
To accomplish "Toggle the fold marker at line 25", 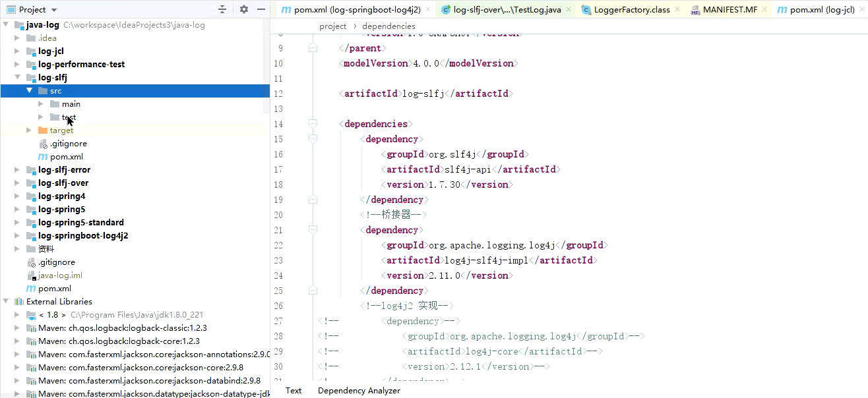I will click(313, 291).
